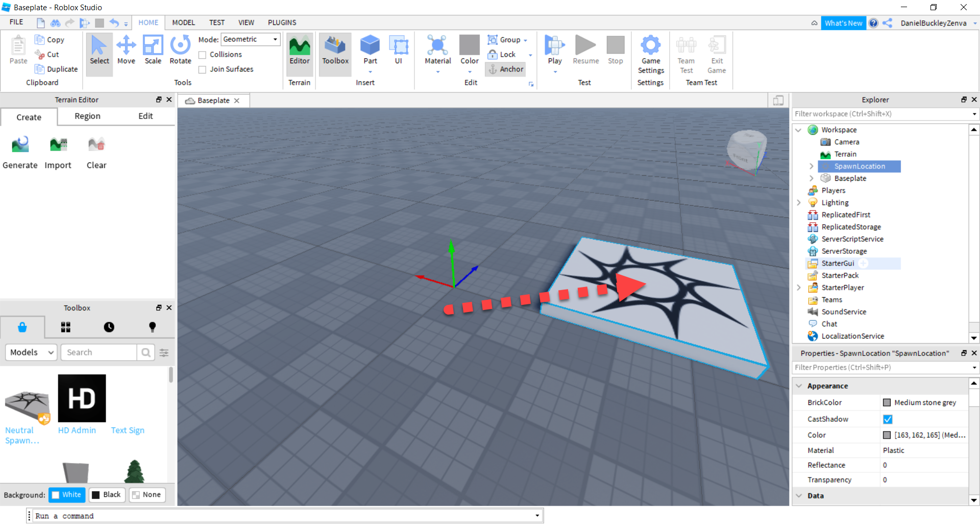The width and height of the screenshot is (980, 526).
Task: Switch to the TEST ribbon tab
Action: pyautogui.click(x=217, y=22)
